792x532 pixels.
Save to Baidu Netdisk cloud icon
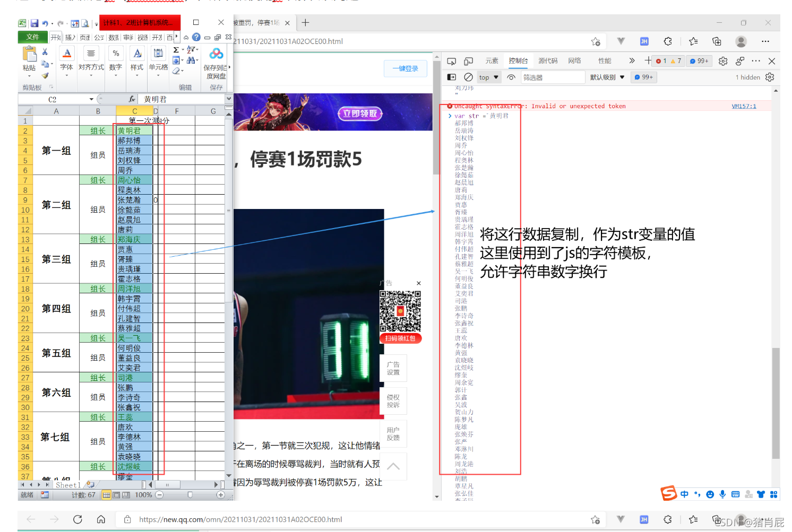tap(216, 54)
